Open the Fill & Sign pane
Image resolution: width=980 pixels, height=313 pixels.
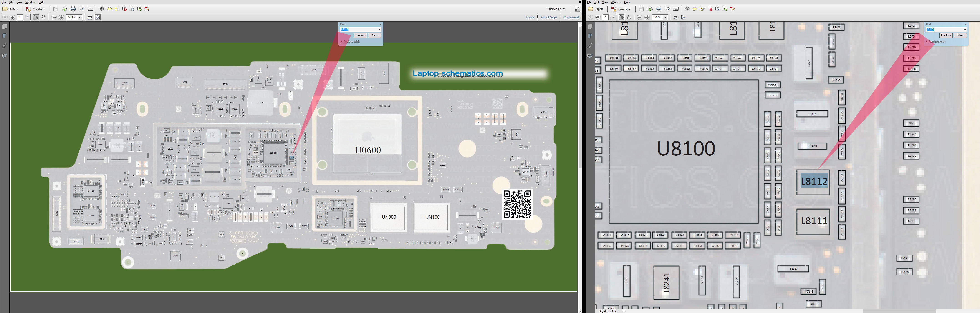pos(549,17)
